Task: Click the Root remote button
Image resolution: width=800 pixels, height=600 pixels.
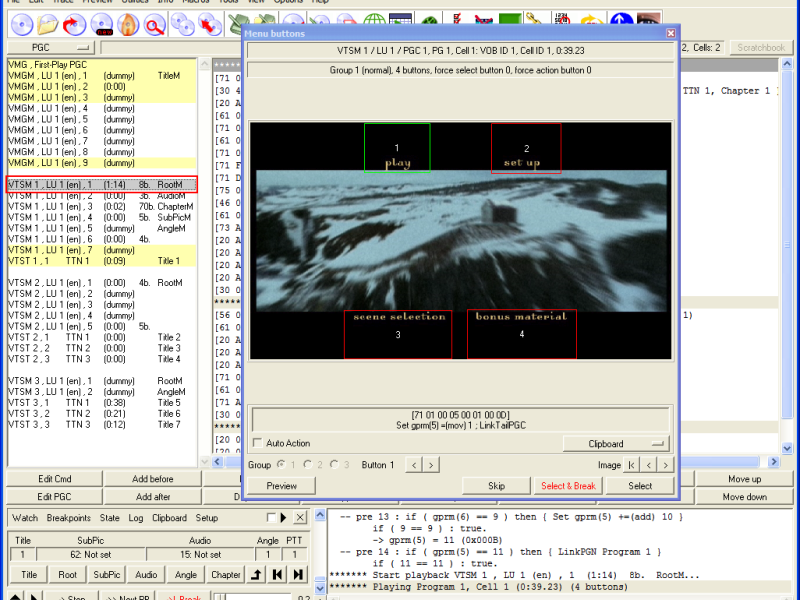Action: [67, 574]
